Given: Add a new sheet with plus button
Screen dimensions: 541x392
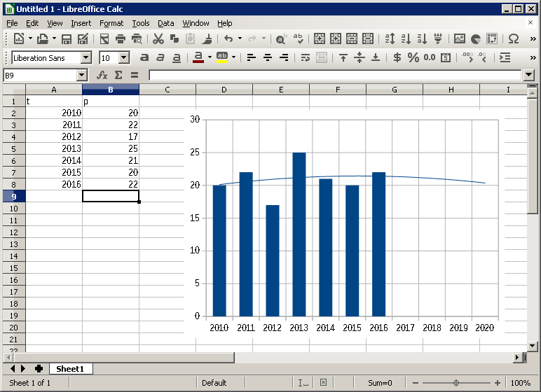Looking at the screenshot, I should 39,368.
